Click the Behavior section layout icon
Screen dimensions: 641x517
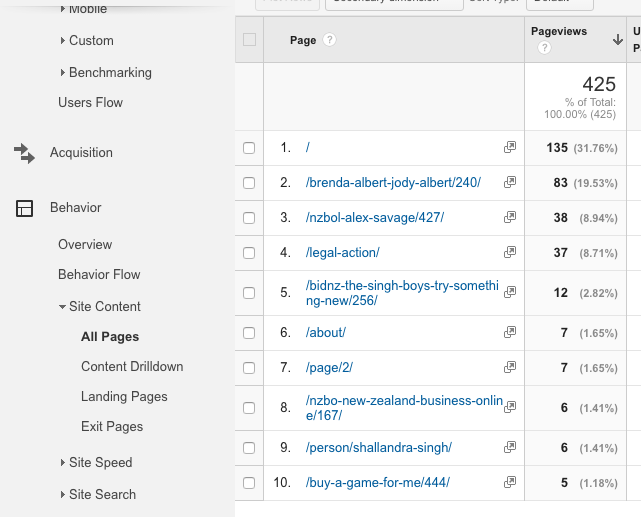[24, 208]
